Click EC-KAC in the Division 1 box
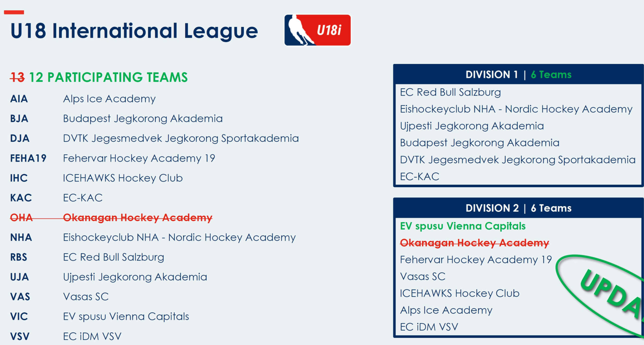644x345 pixels. point(420,176)
